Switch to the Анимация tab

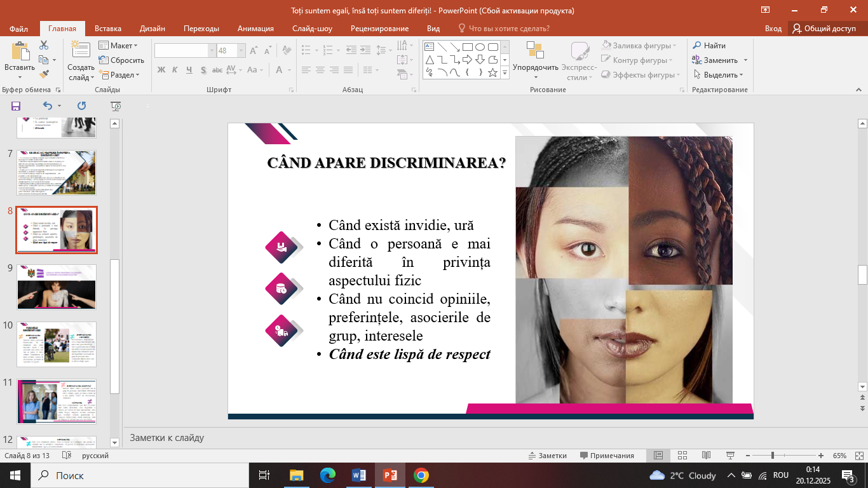(x=255, y=29)
